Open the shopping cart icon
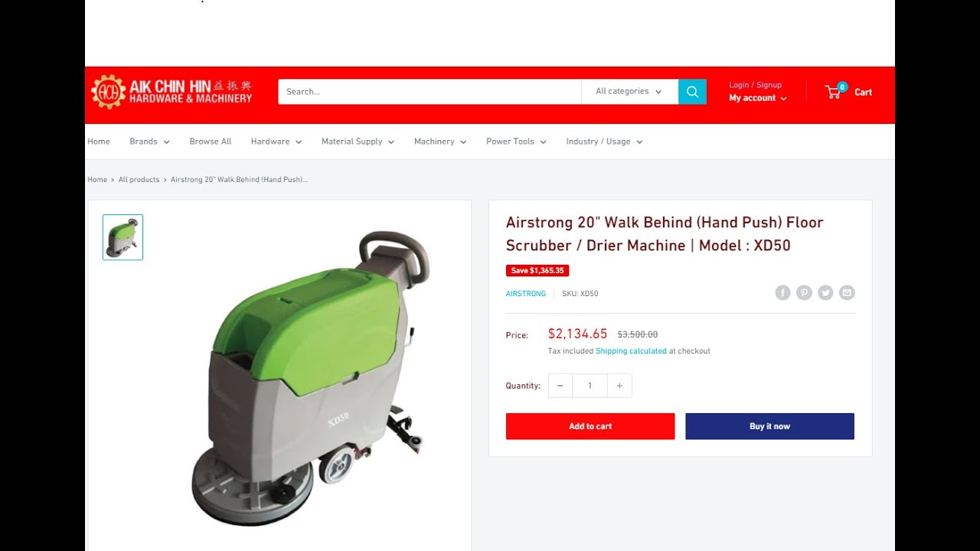The image size is (980, 551). [x=835, y=91]
